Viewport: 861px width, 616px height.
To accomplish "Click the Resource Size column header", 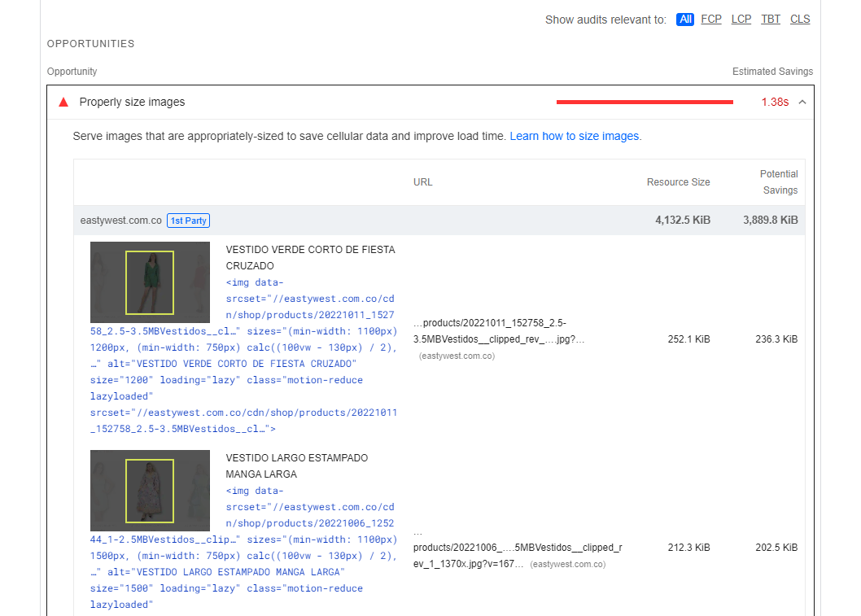I will [678, 182].
